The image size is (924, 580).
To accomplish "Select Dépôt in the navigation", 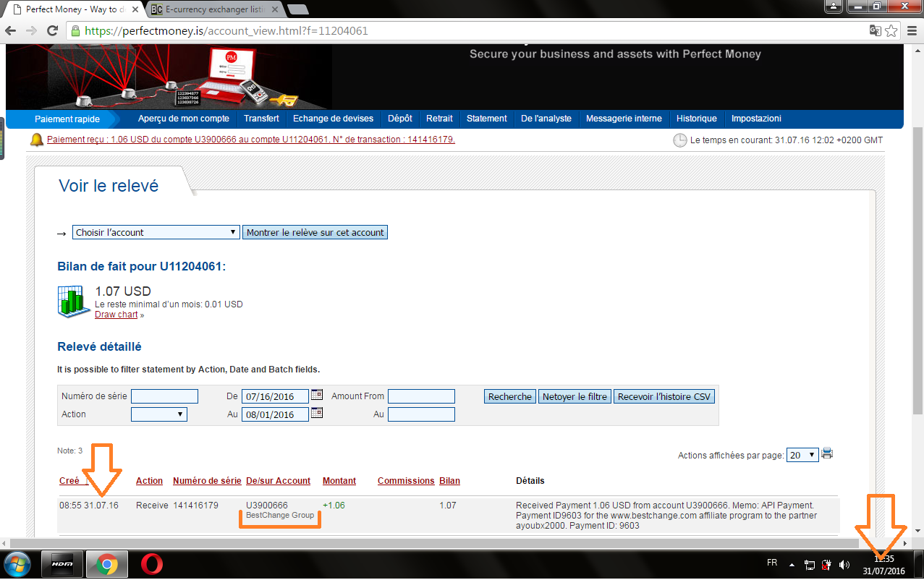I will (x=400, y=119).
